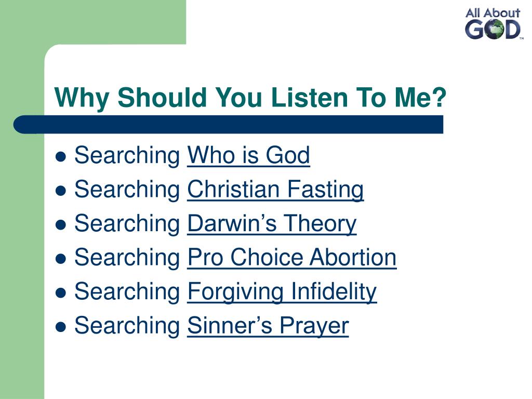Click the bullet before Who is God
This screenshot has height=399, width=532.
click(x=60, y=157)
